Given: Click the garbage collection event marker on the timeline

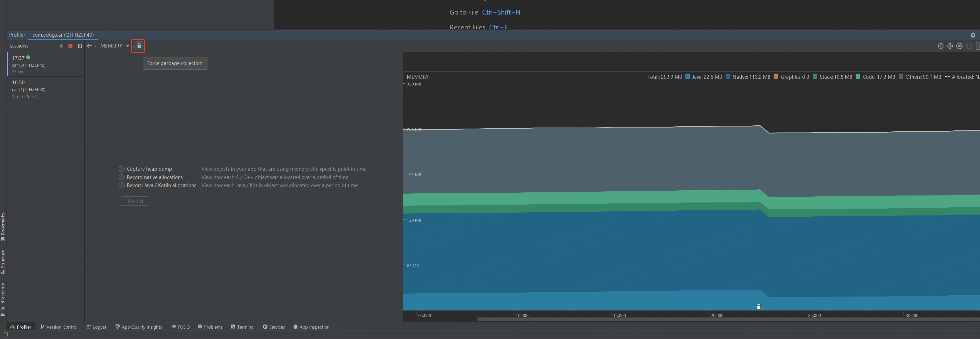Looking at the screenshot, I should click(758, 306).
